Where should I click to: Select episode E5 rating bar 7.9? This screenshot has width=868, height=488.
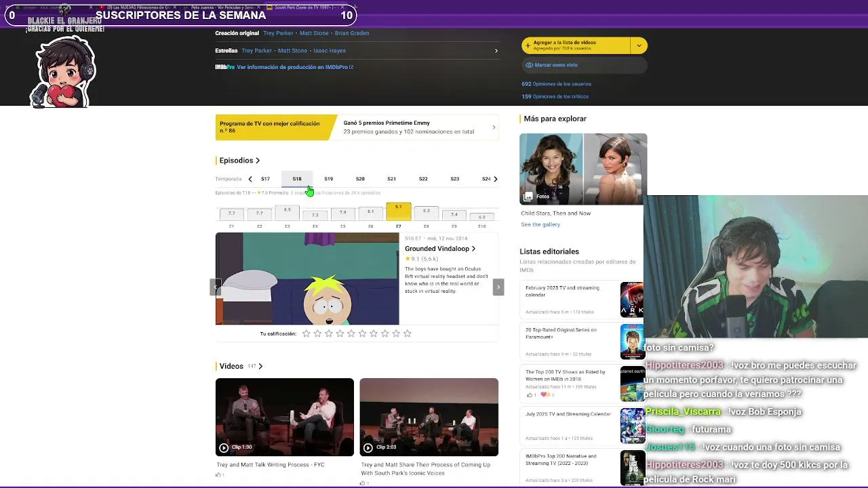(342, 213)
